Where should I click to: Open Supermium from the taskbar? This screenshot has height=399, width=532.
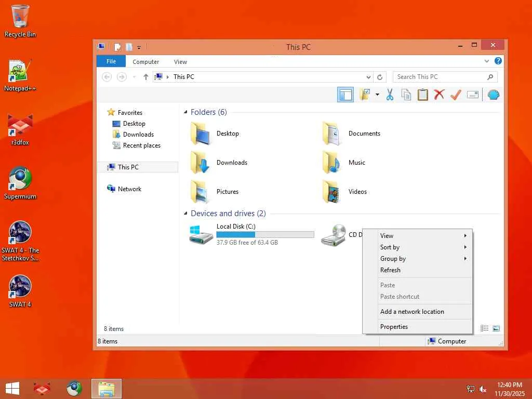[x=74, y=389]
